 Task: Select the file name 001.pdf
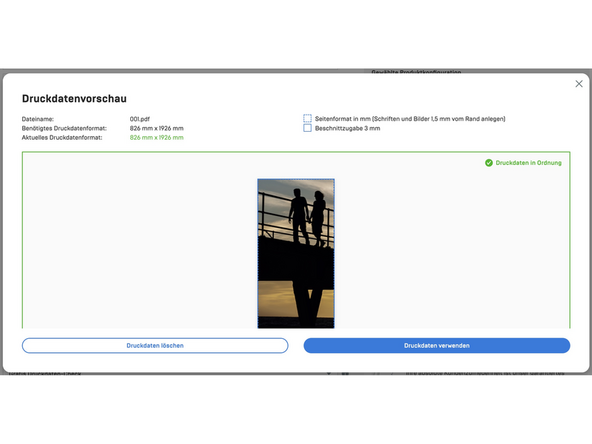[x=140, y=119]
